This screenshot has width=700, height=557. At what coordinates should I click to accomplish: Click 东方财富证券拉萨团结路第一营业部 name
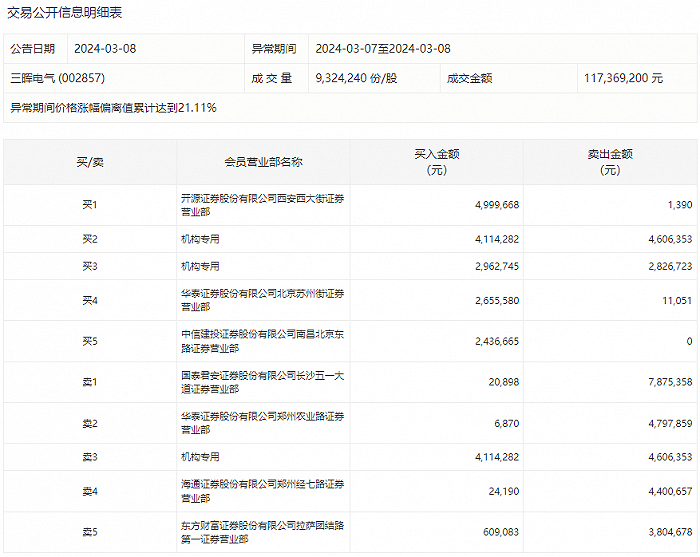262,532
